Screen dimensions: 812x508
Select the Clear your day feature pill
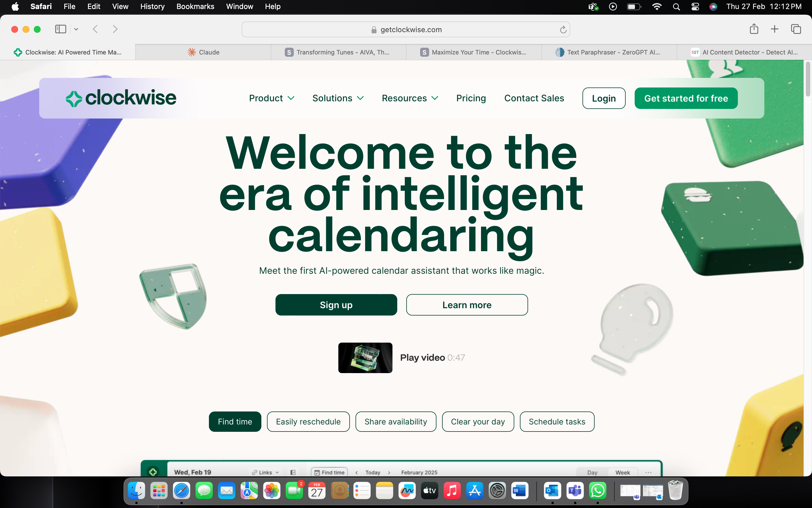click(478, 421)
